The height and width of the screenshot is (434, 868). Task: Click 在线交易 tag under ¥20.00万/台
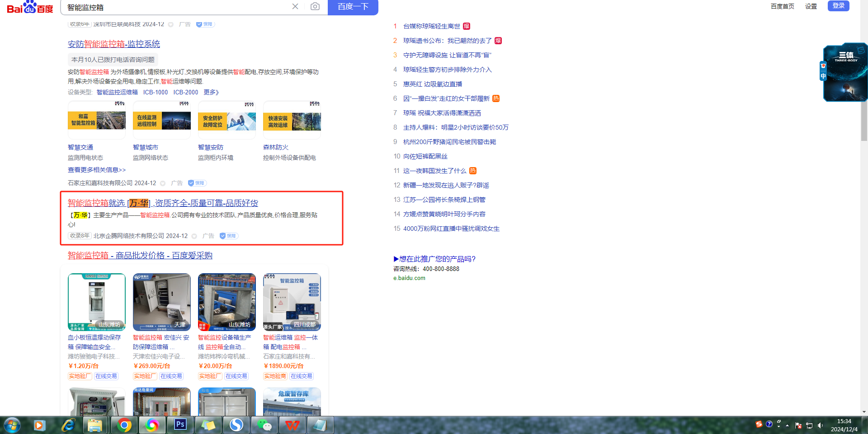point(236,376)
